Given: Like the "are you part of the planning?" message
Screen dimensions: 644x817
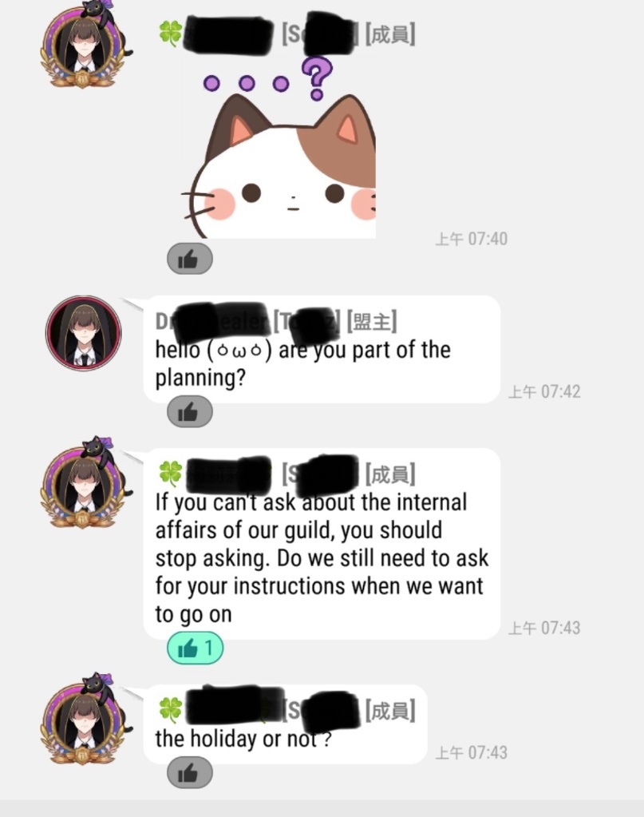Looking at the screenshot, I should 189,411.
